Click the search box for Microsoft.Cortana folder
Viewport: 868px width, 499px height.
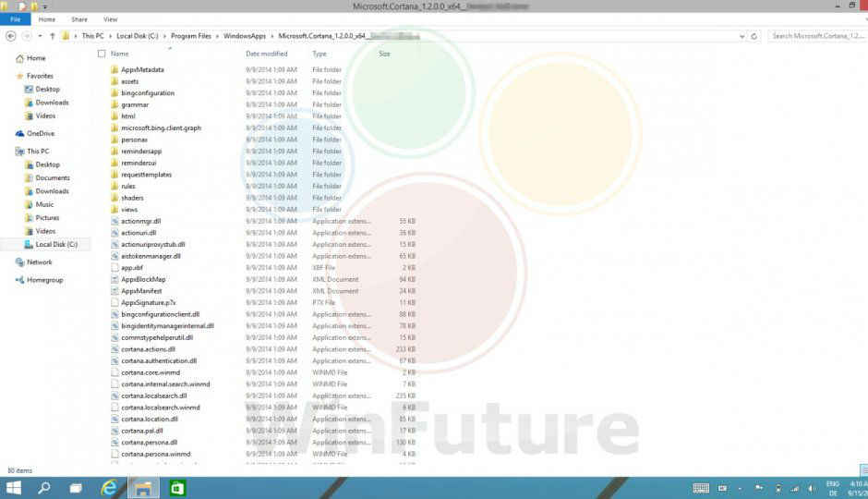click(x=817, y=36)
